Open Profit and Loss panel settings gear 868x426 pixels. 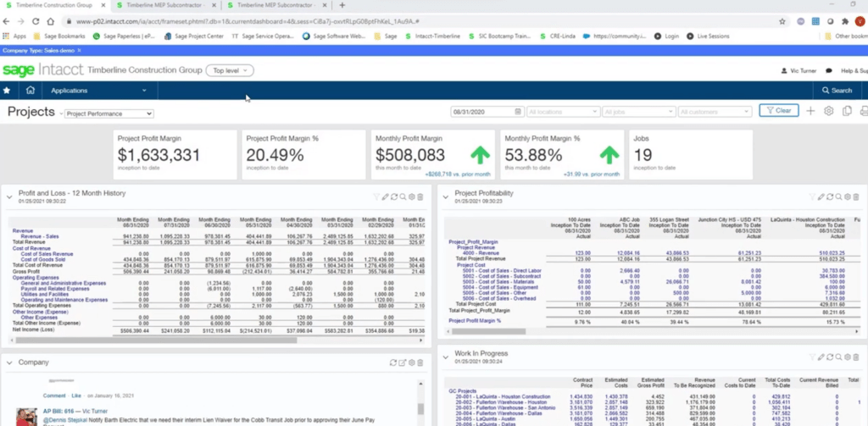pos(412,197)
